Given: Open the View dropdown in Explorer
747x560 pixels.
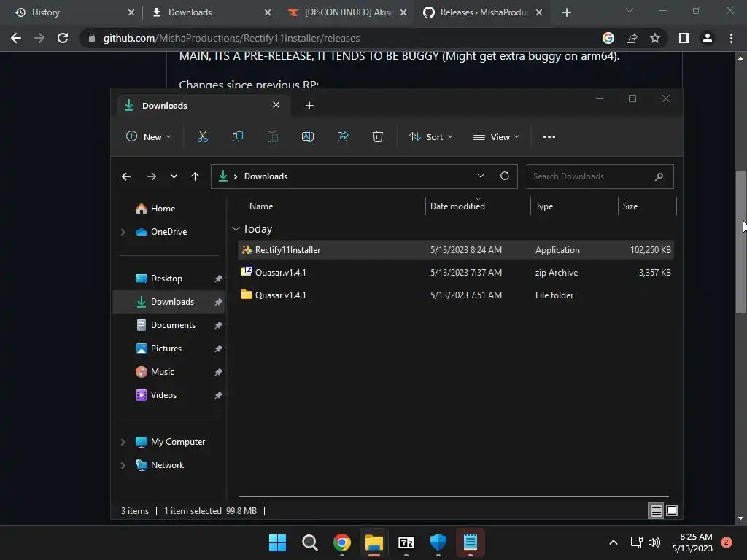Looking at the screenshot, I should click(496, 136).
